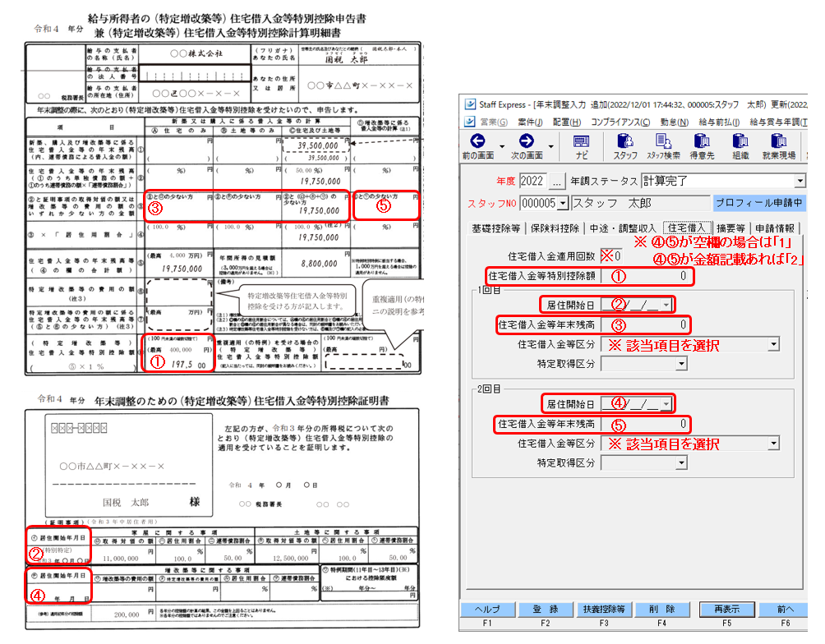Open 2回目 居住開始日 date dropdown
Viewport: 825px width, 644px height.
click(x=666, y=404)
